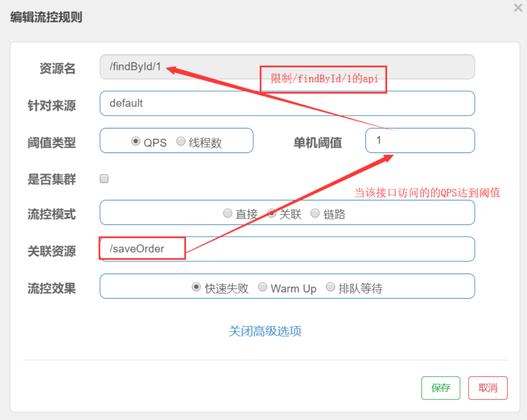The image size is (527, 420).
Task: Choose 关联 flow control mode
Action: pos(272,213)
